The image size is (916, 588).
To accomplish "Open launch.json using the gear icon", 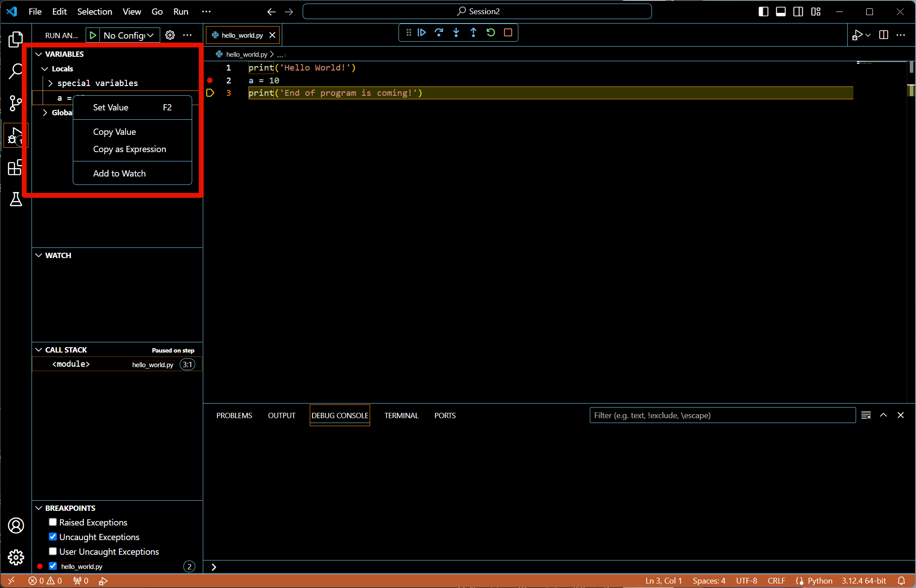I will (170, 35).
